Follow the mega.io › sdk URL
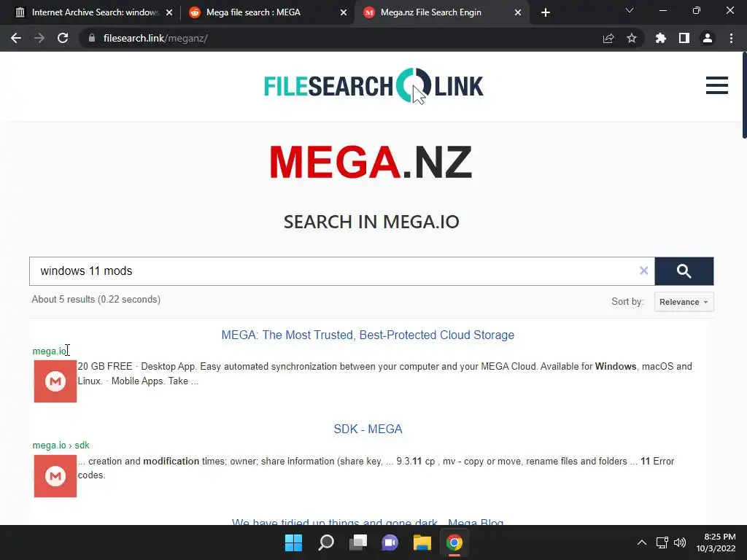Image resolution: width=747 pixels, height=560 pixels. (61, 446)
